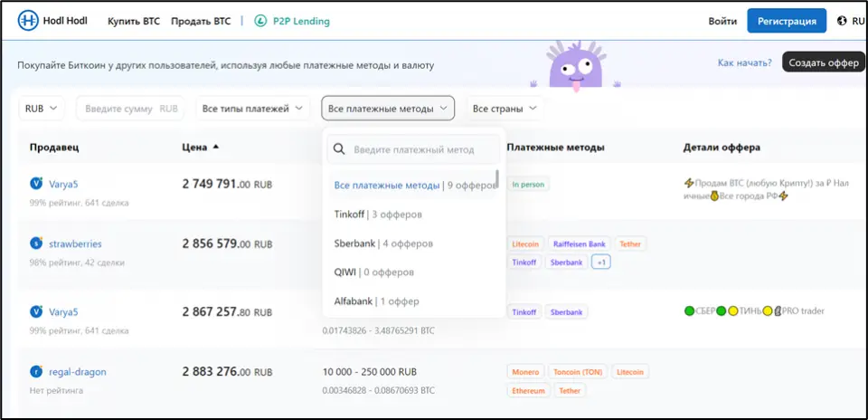The image size is (868, 420).
Task: Open the RUB currency dropdown
Action: tap(42, 109)
